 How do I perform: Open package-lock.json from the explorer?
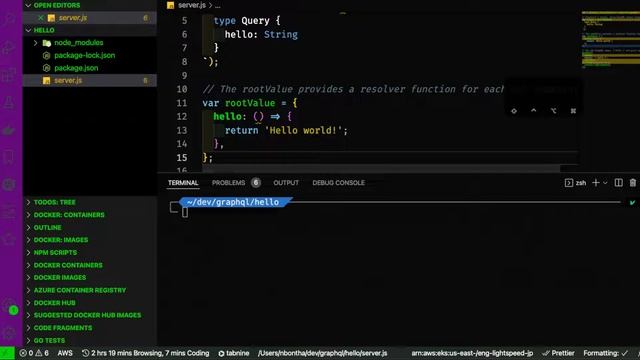pyautogui.click(x=84, y=56)
